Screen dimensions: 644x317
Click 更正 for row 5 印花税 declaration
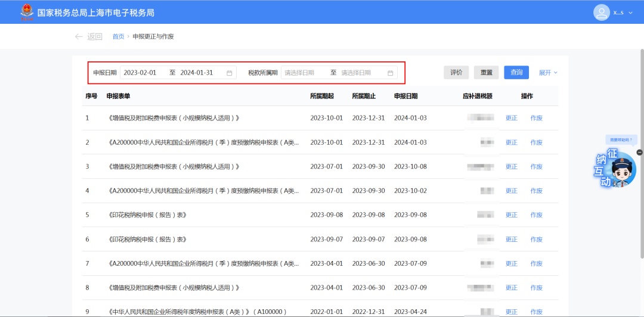(x=512, y=215)
